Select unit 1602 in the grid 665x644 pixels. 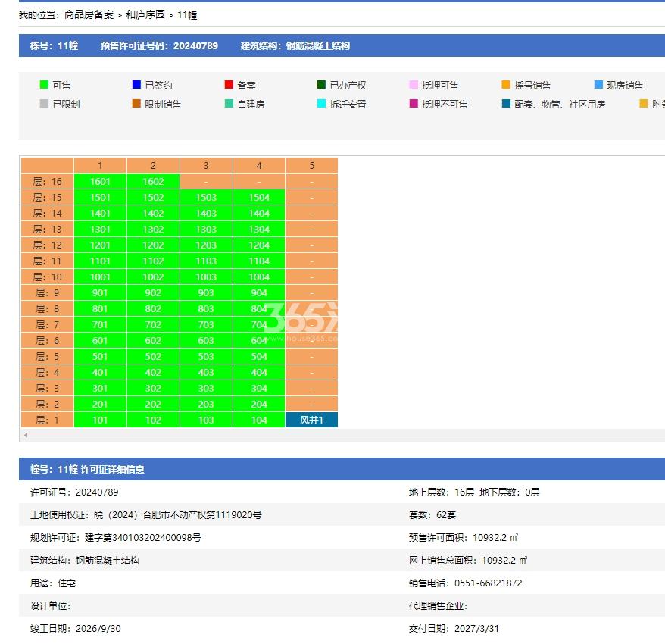click(x=153, y=182)
